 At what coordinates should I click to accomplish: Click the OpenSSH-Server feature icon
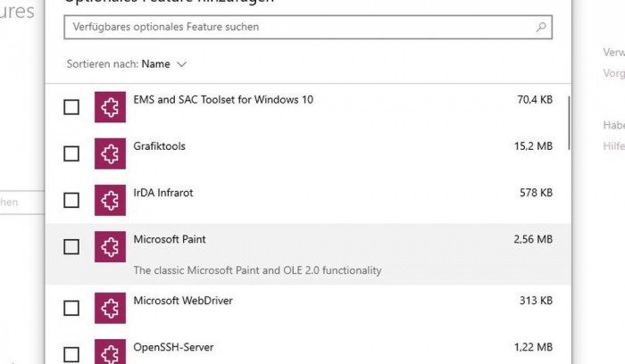pyautogui.click(x=110, y=352)
